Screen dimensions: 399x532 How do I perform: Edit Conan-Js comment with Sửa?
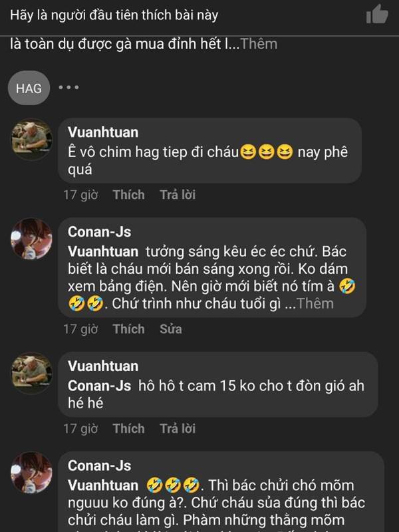(x=171, y=329)
